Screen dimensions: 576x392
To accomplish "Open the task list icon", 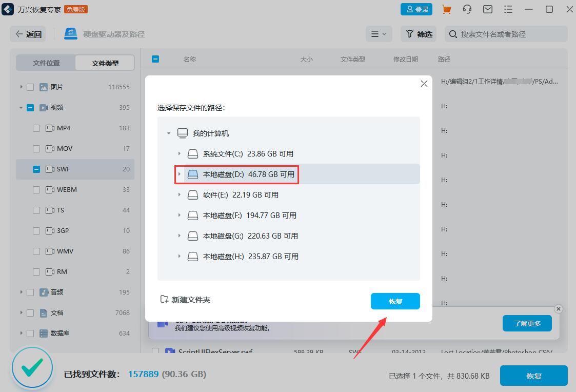I will coord(508,9).
